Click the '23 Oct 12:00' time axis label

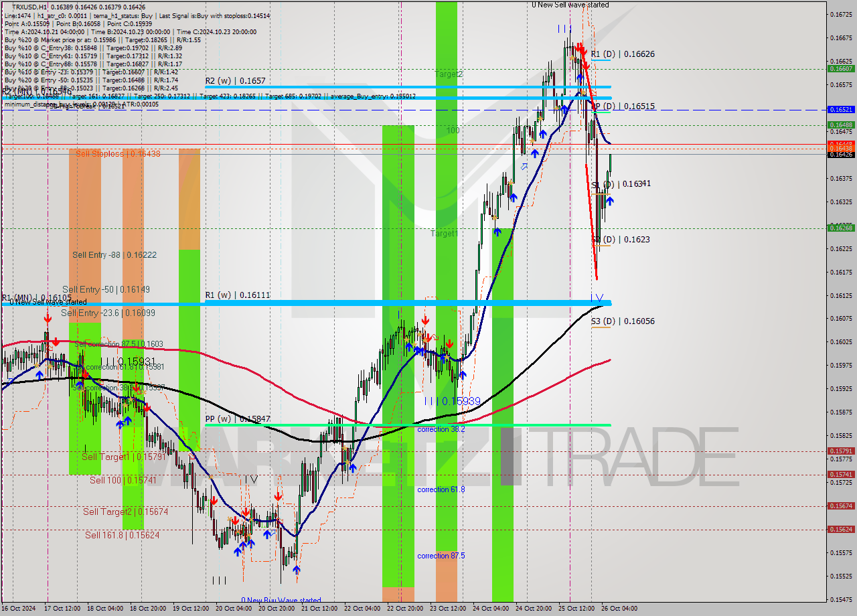448,609
